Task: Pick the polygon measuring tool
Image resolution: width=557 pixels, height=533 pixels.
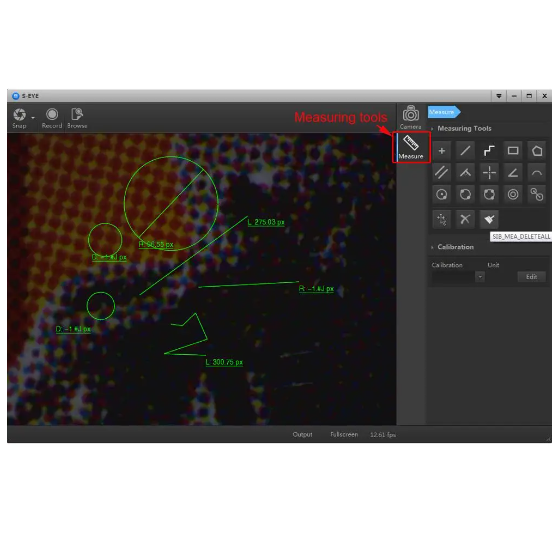Action: [x=537, y=151]
